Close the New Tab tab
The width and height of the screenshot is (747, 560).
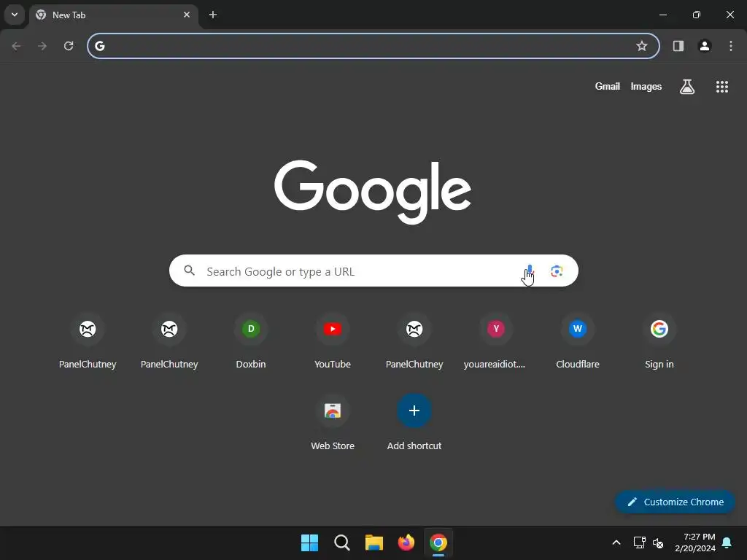[187, 15]
